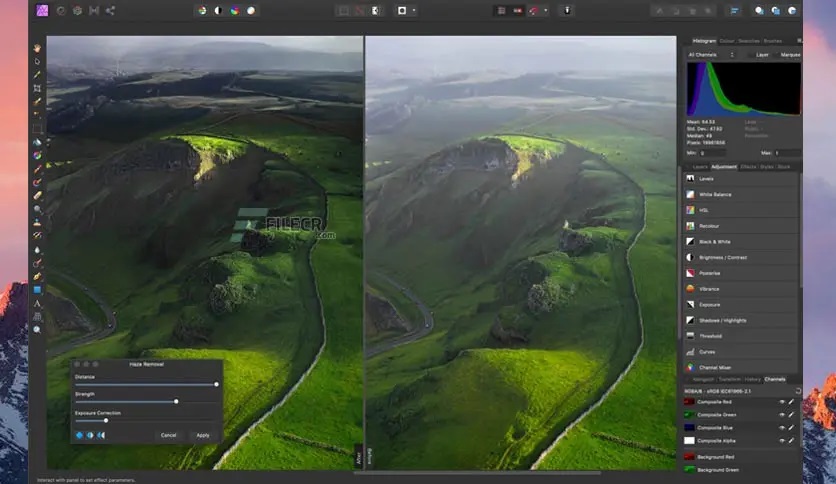This screenshot has width=836, height=484.
Task: Switch to the Layers panel tab
Action: tap(700, 167)
